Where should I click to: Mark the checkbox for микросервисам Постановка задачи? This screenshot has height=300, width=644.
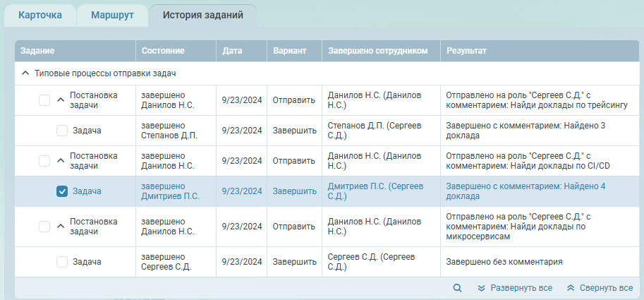pyautogui.click(x=44, y=227)
